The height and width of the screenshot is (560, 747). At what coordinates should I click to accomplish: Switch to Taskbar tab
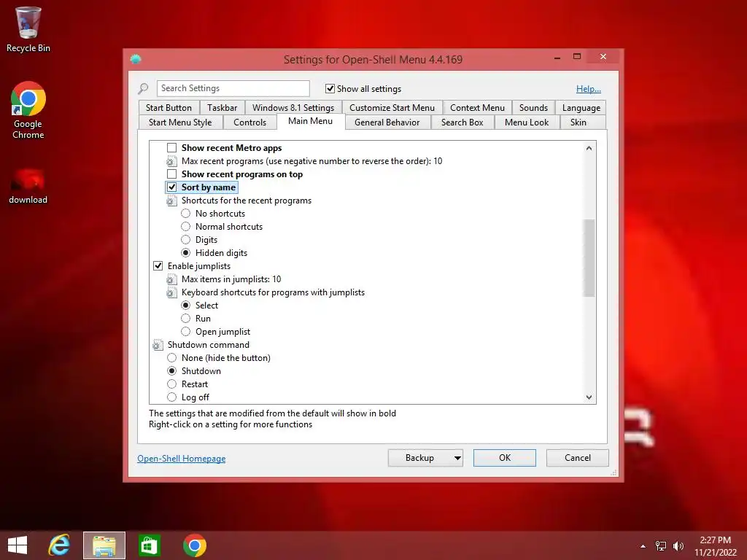[x=222, y=108]
